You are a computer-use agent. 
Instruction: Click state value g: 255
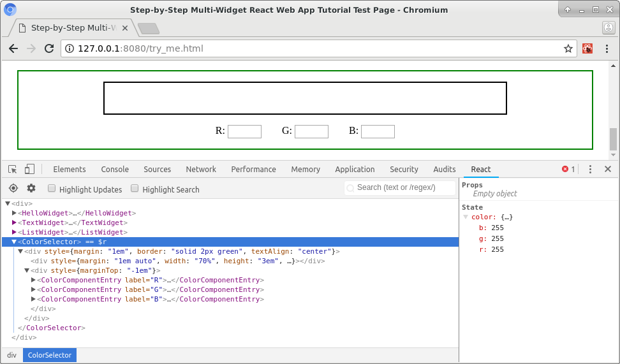491,238
